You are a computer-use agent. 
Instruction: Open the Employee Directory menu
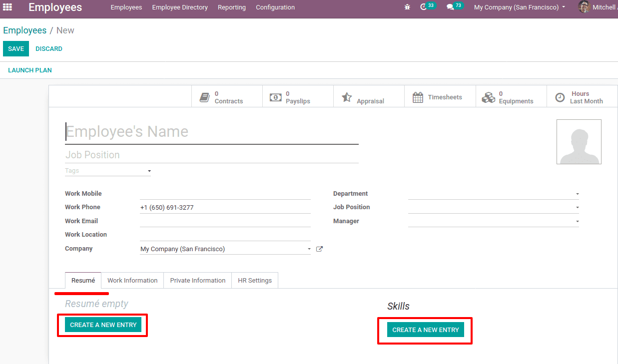[180, 7]
